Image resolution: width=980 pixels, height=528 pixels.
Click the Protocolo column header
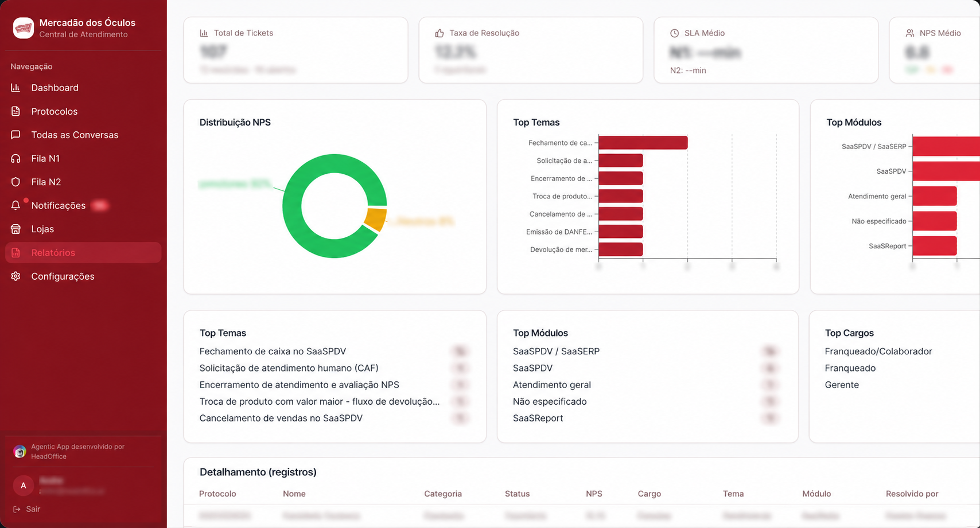point(217,494)
